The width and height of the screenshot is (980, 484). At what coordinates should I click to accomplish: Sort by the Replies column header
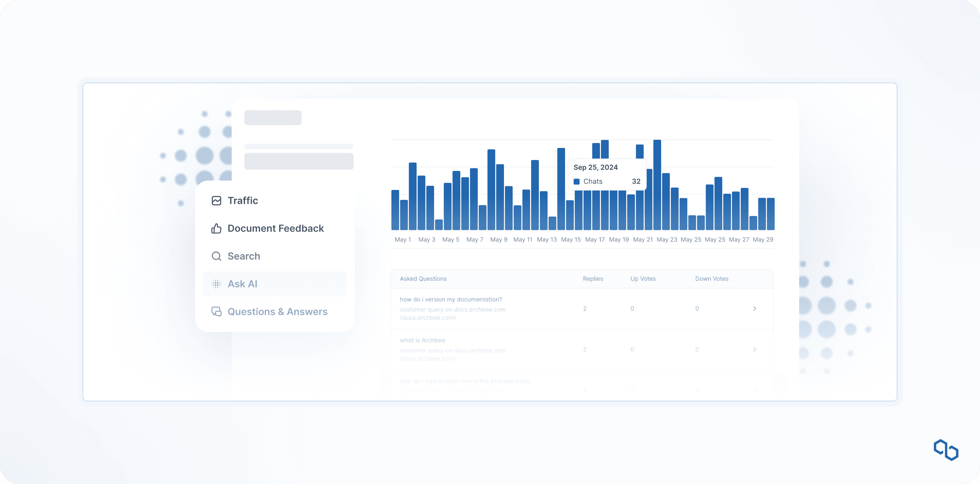[593, 279]
